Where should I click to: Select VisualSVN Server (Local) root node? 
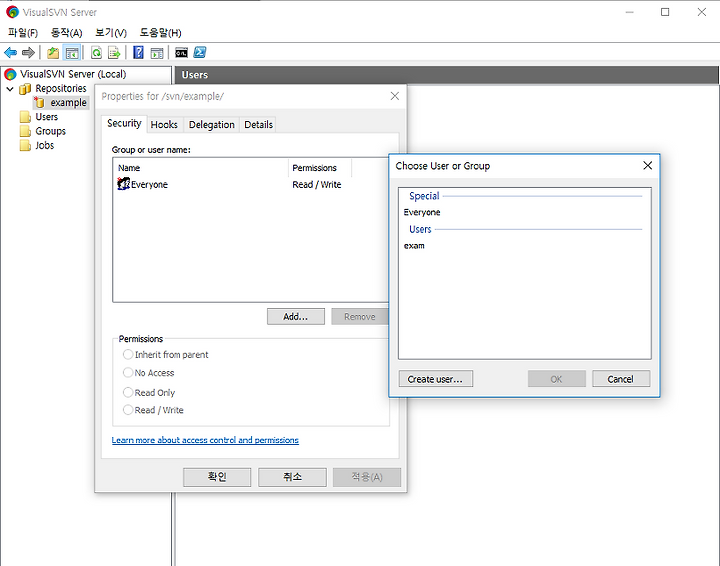pos(73,74)
